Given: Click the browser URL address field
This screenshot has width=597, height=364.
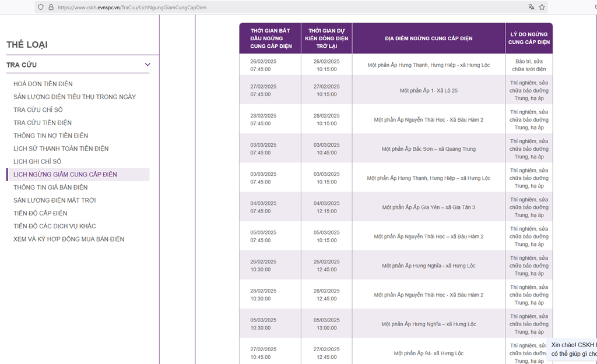Looking at the screenshot, I should click(x=233, y=8).
